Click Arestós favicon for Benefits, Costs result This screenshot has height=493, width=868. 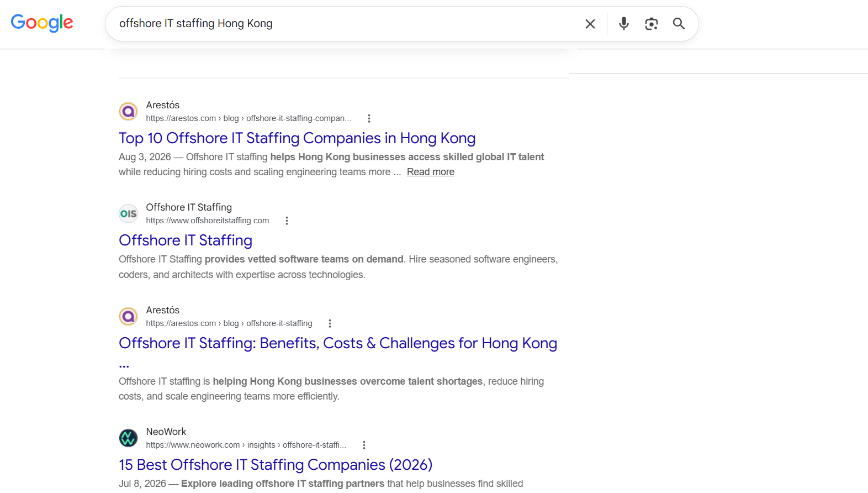click(x=129, y=317)
